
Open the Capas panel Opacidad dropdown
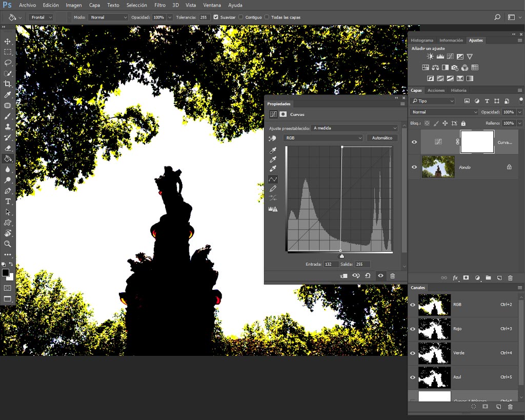(520, 112)
